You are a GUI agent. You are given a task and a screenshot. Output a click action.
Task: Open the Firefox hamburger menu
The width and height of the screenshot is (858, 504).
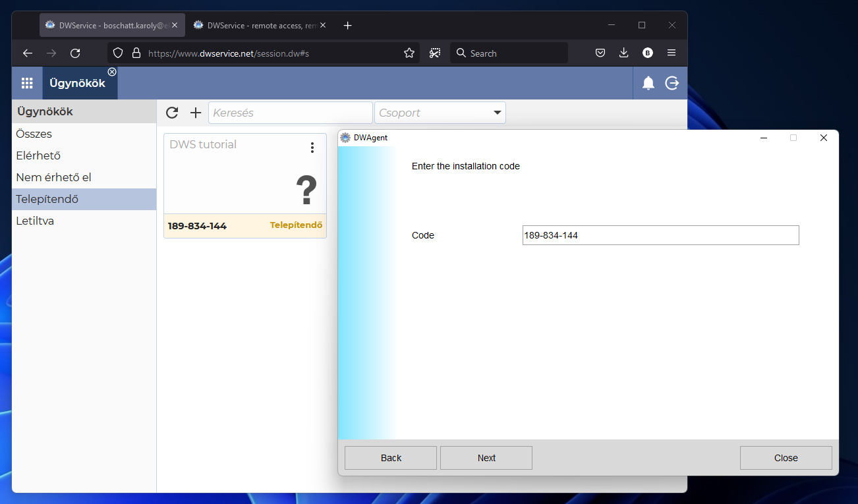point(672,53)
